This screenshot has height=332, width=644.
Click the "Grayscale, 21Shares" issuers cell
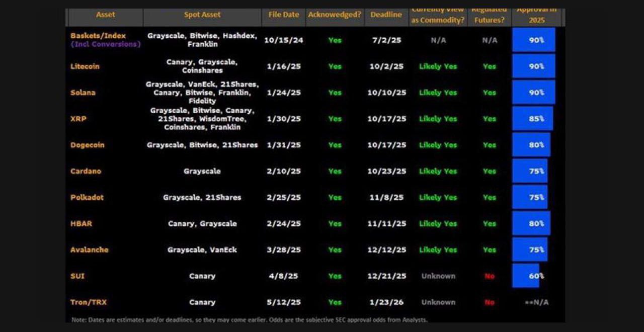(202, 197)
